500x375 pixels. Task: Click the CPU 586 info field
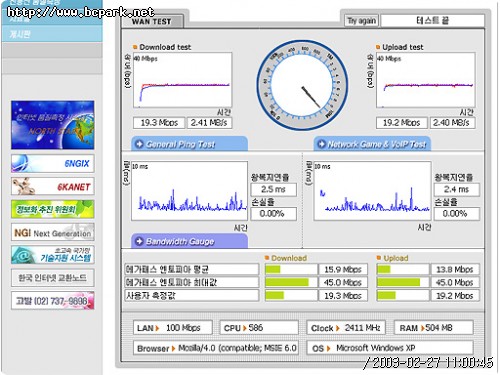click(x=259, y=328)
